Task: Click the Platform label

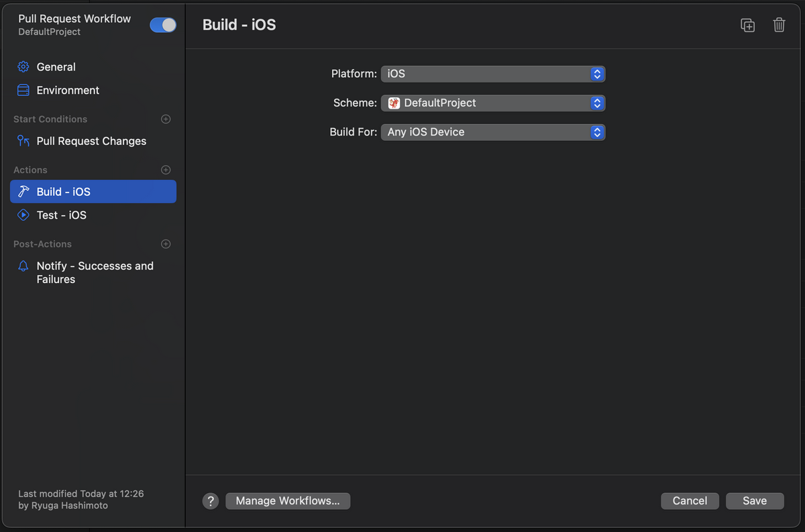Action: (354, 74)
